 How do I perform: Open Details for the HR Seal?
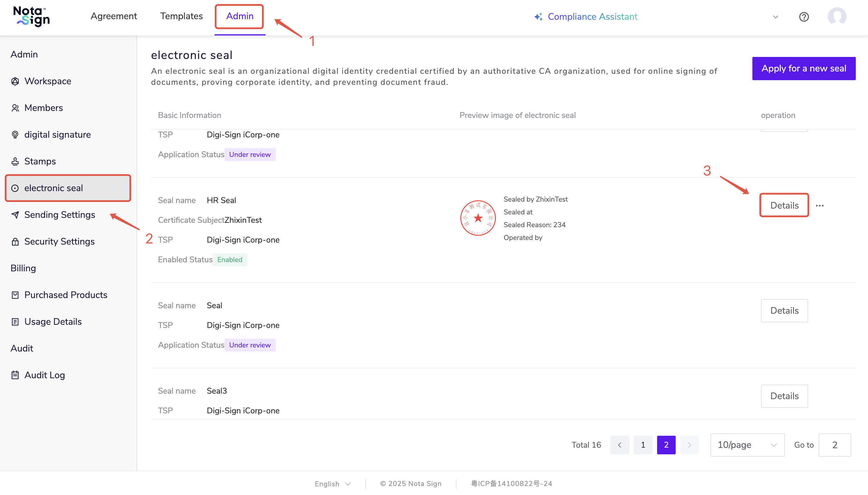(784, 205)
